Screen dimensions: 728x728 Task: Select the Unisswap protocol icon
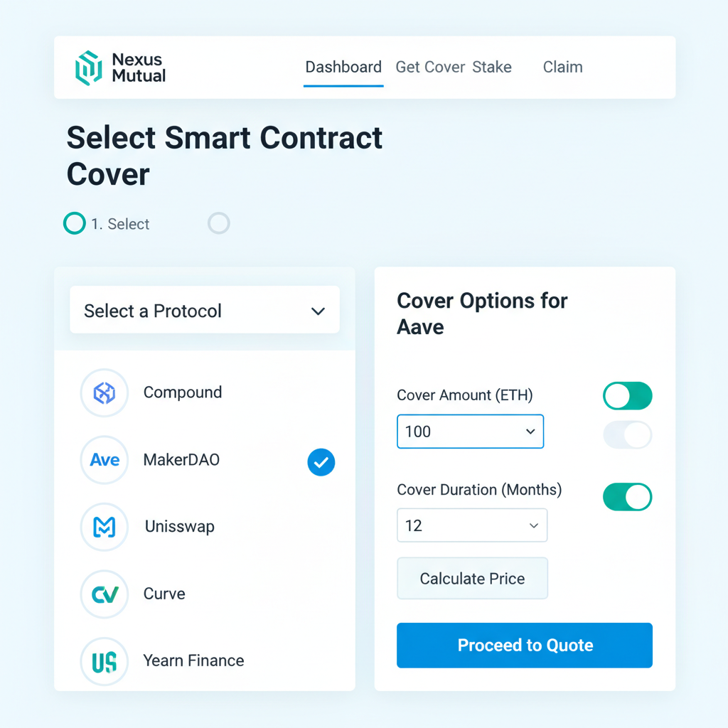tap(104, 527)
